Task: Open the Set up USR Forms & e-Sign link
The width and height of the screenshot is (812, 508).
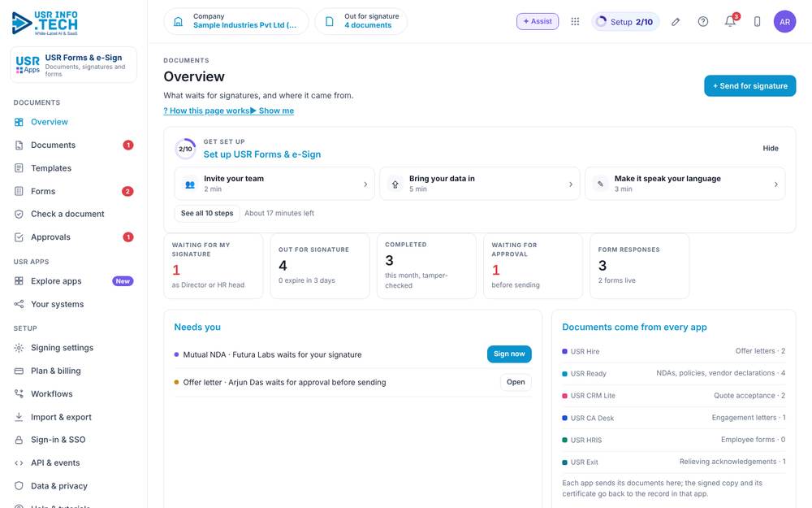Action: click(x=262, y=154)
